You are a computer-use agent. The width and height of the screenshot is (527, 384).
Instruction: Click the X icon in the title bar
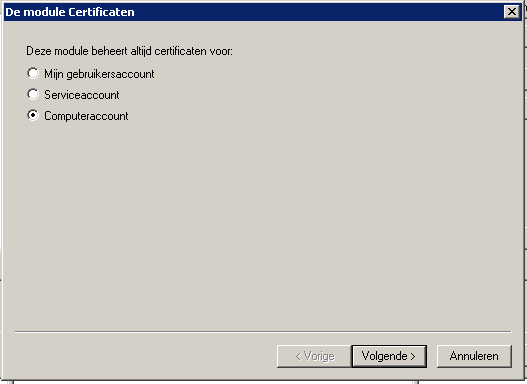pos(512,12)
